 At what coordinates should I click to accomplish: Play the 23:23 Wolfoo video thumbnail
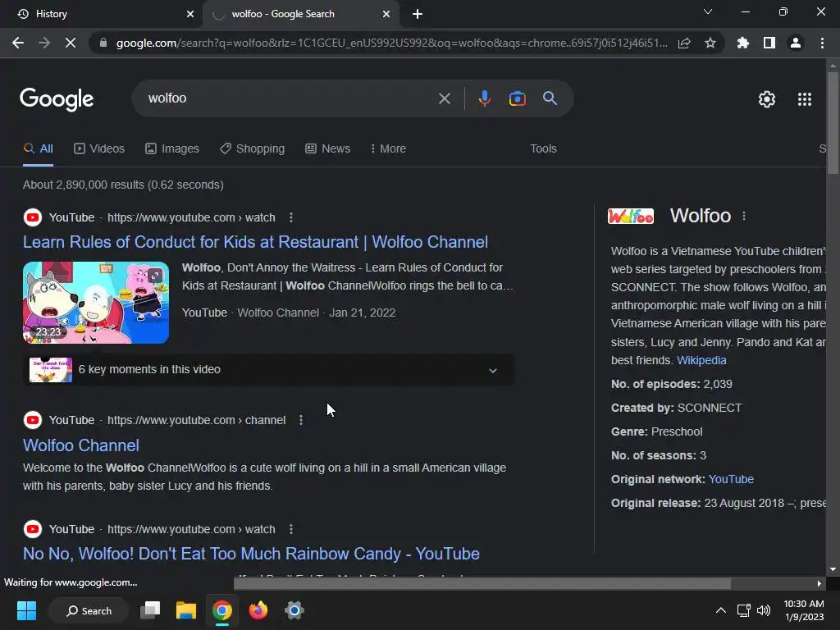click(96, 303)
